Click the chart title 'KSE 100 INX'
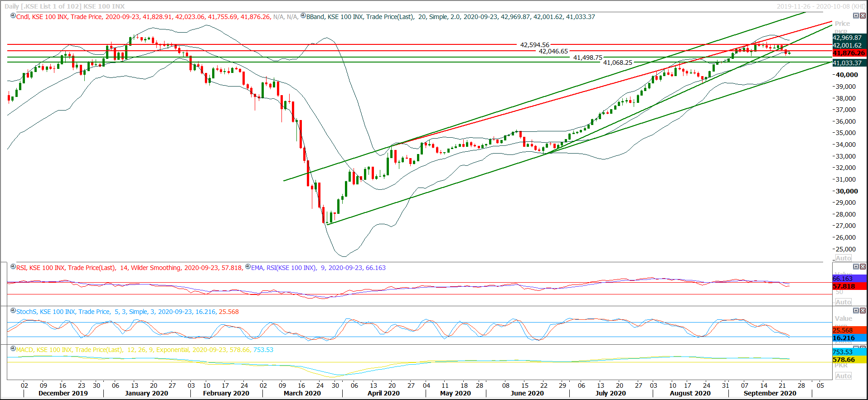 click(x=104, y=6)
